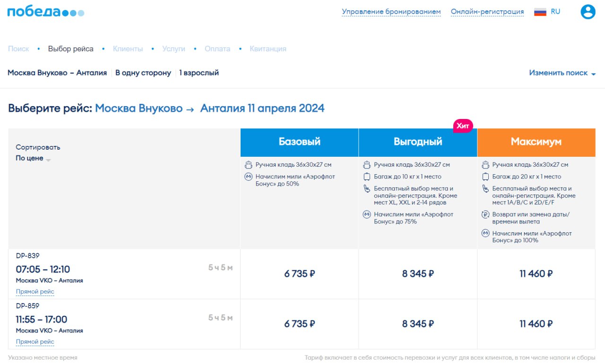Open the user profile account icon

click(588, 12)
